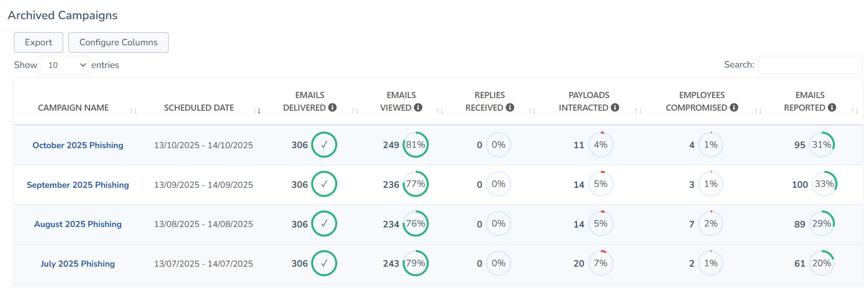The height and width of the screenshot is (288, 868).
Task: Sort table by Campaign Name arrows
Action: (133, 111)
